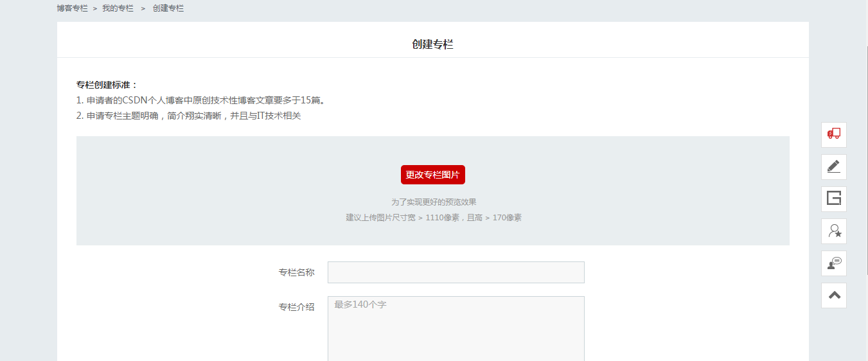The height and width of the screenshot is (361, 868).
Task: Click the 专栏介绍 field label
Action: click(x=296, y=307)
